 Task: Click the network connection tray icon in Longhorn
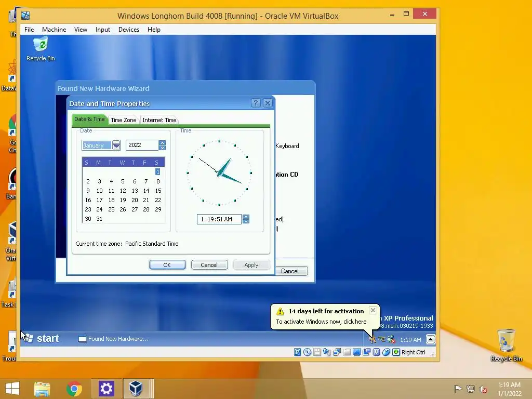point(382,339)
